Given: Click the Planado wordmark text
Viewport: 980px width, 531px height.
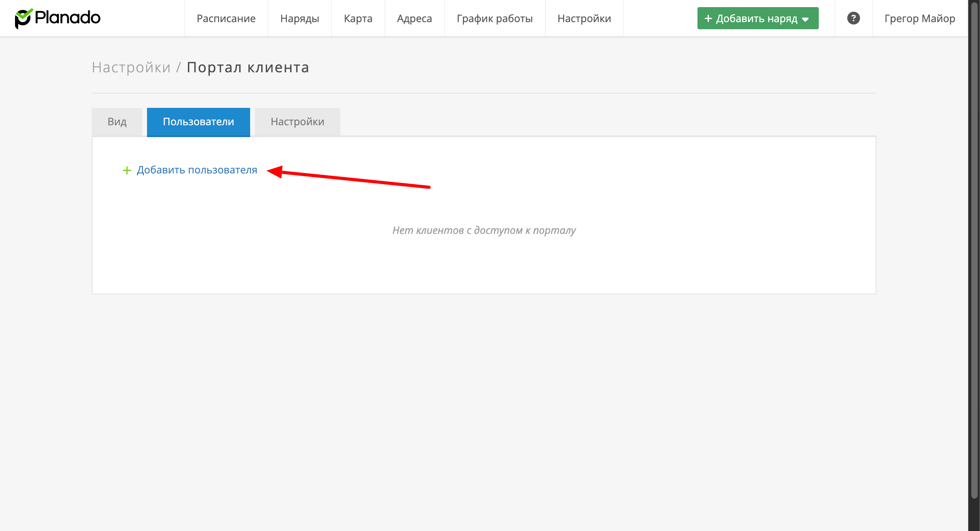Looking at the screenshot, I should click(x=68, y=18).
